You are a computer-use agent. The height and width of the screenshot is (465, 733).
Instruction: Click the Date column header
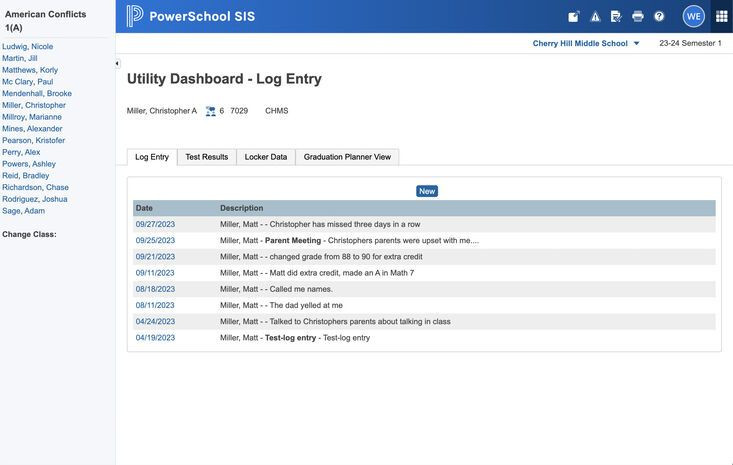click(x=144, y=208)
